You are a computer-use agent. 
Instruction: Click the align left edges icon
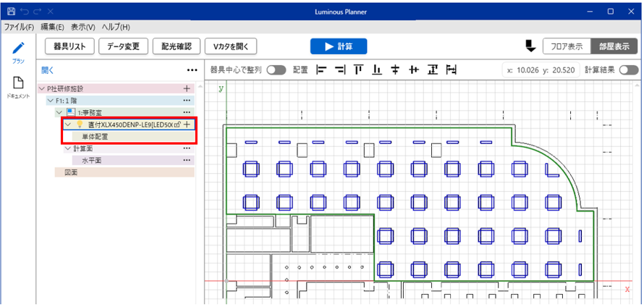[x=321, y=70]
